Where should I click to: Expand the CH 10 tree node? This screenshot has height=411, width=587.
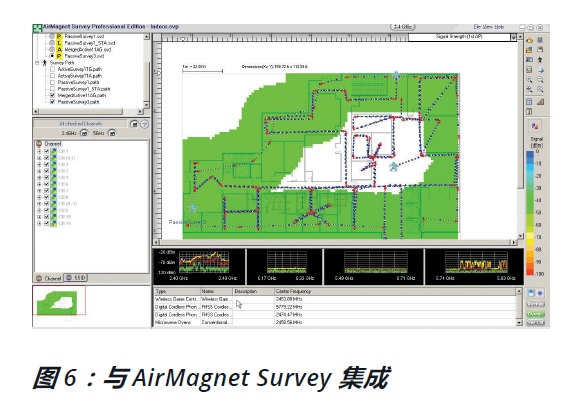click(39, 217)
